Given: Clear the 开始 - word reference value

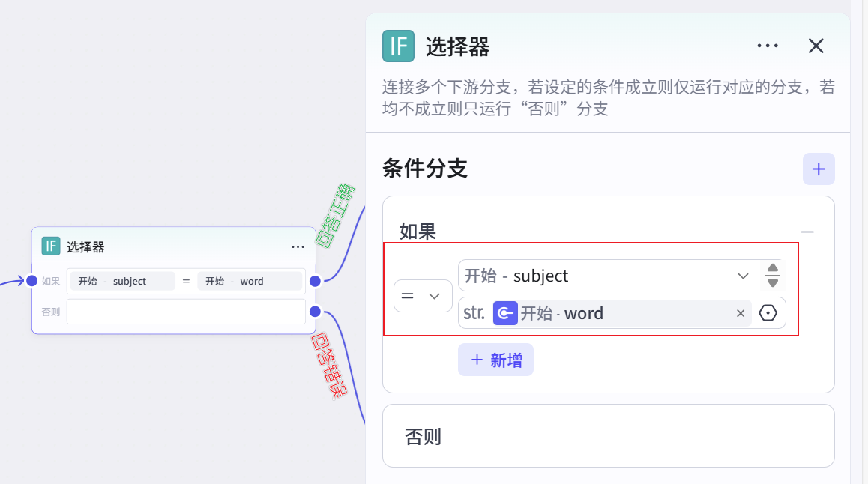Looking at the screenshot, I should pyautogui.click(x=741, y=313).
